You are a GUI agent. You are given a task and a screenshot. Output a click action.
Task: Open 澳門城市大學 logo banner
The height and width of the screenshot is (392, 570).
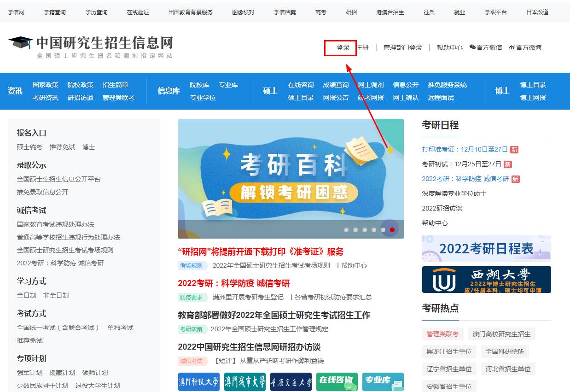click(245, 382)
